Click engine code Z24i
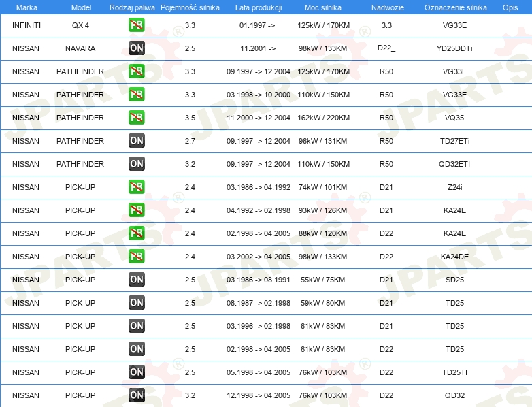This screenshot has height=407, width=532. [454, 187]
